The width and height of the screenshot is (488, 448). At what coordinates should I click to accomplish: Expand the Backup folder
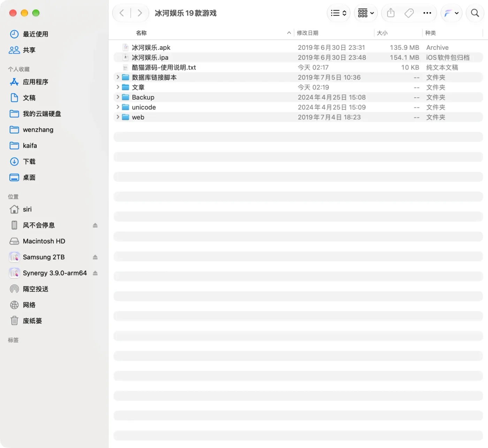tap(118, 97)
